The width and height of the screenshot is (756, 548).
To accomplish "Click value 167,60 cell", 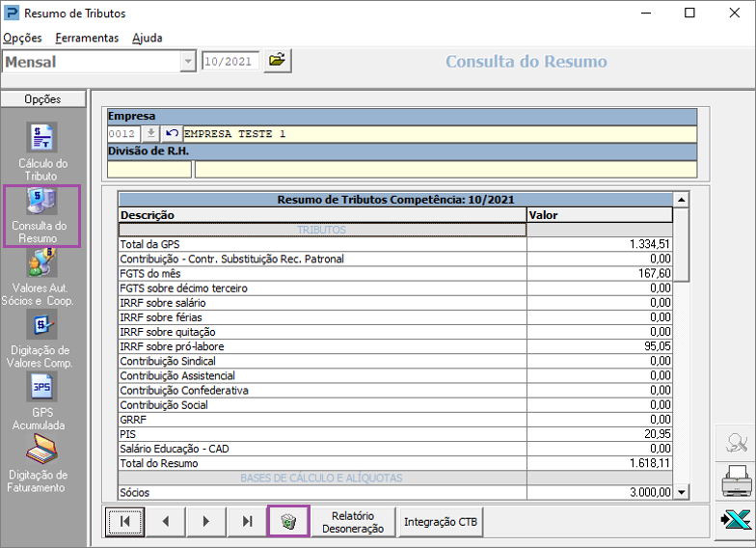I will pos(600,274).
